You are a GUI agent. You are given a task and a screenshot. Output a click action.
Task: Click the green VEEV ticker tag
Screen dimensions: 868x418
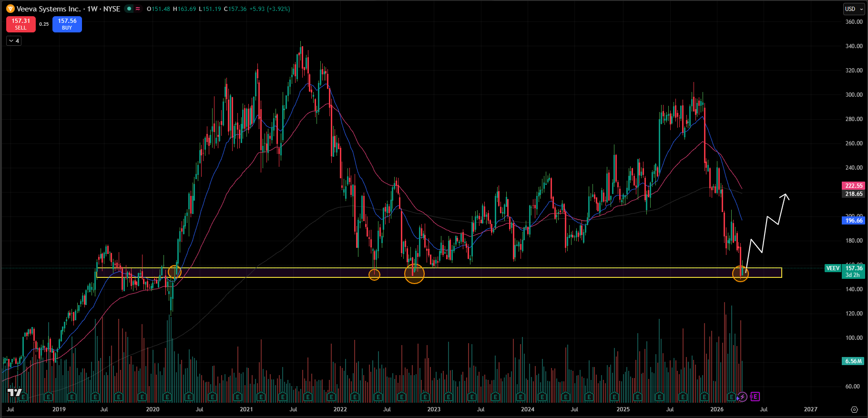[833, 268]
